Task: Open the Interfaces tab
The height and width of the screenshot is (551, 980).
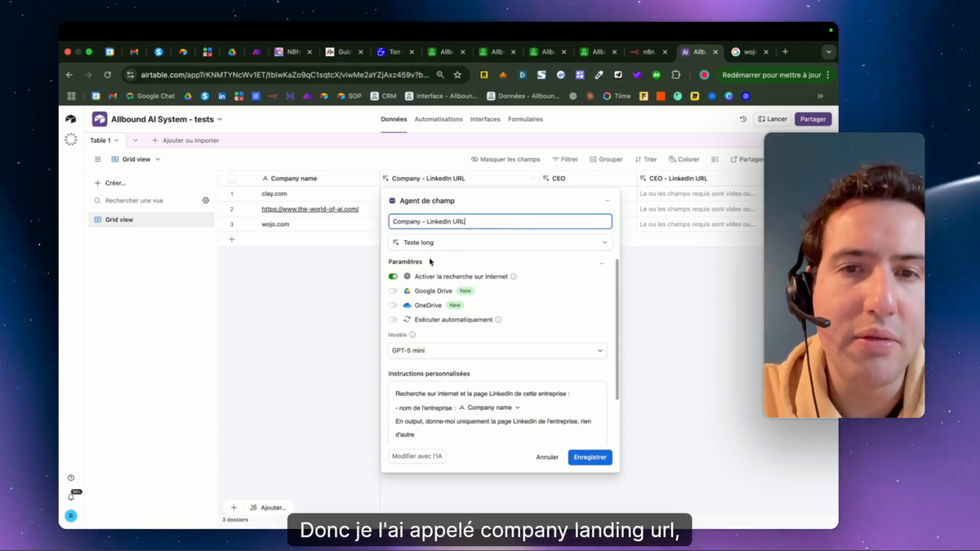Action: tap(485, 119)
